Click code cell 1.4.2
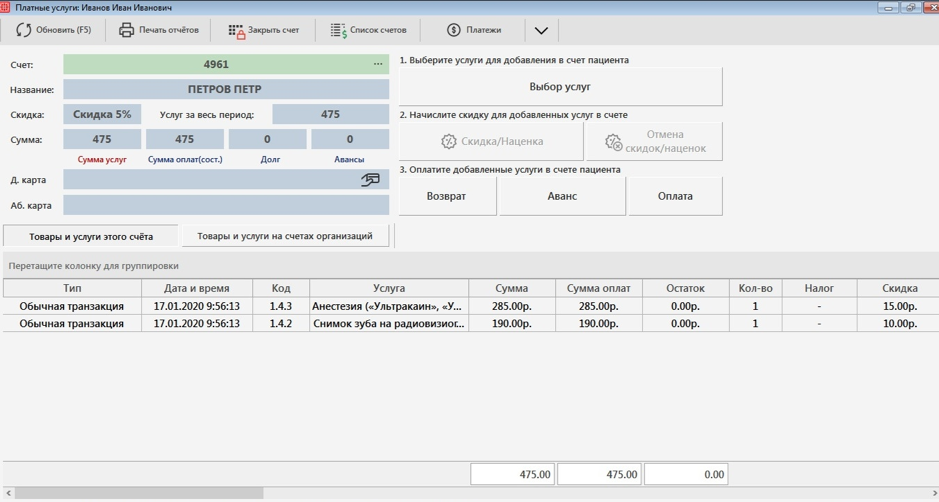 [281, 323]
